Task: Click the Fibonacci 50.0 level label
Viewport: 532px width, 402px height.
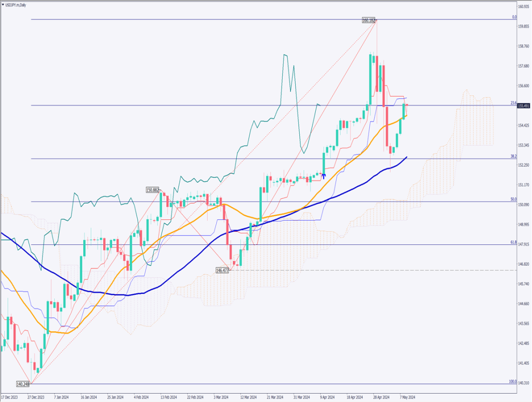Action: tap(513, 199)
